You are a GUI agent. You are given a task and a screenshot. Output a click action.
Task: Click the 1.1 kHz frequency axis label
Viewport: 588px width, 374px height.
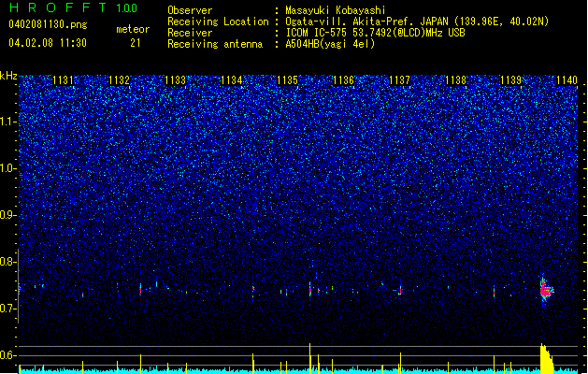(8, 122)
